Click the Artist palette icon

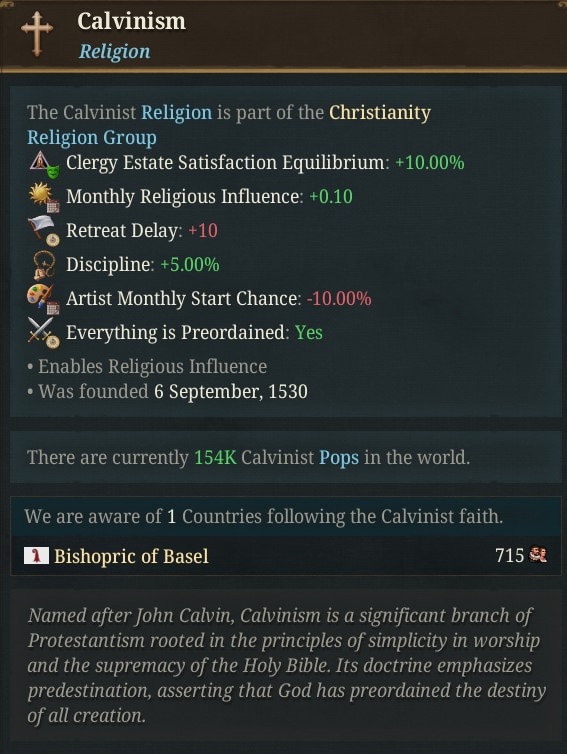44,300
